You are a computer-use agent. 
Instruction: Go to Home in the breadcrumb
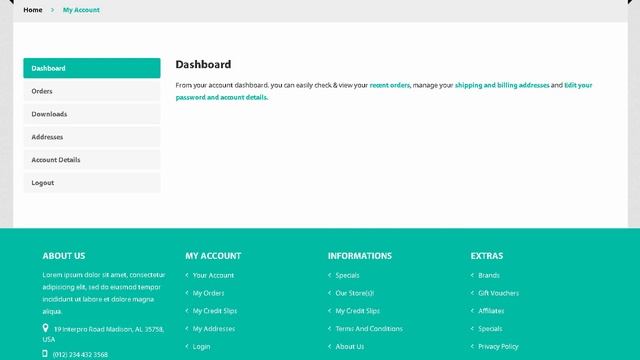pos(33,10)
